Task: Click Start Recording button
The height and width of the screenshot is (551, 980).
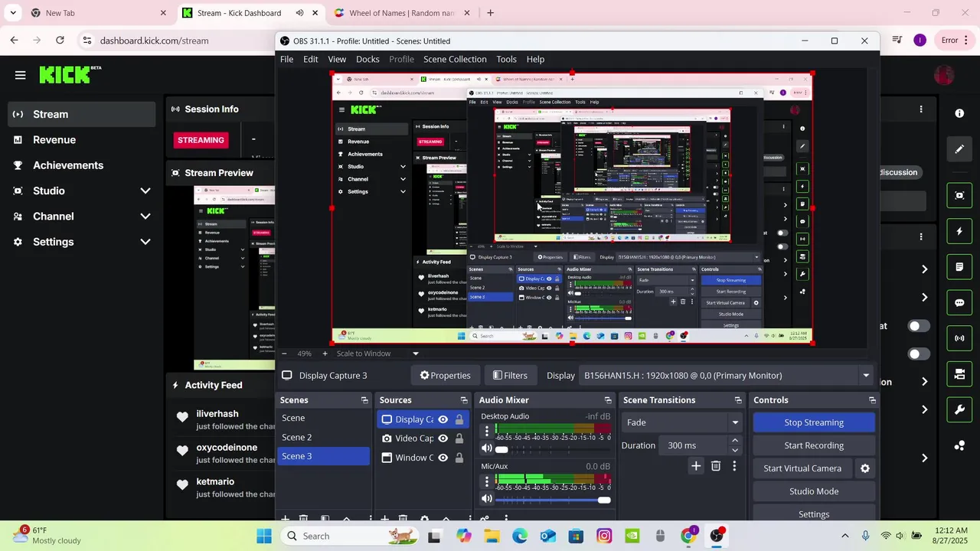Action: point(814,445)
